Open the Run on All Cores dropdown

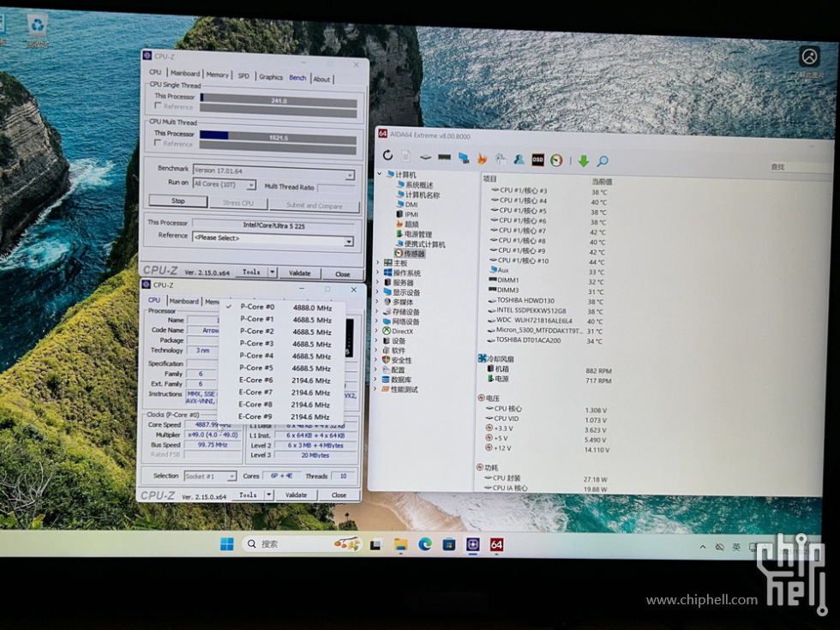[x=251, y=185]
